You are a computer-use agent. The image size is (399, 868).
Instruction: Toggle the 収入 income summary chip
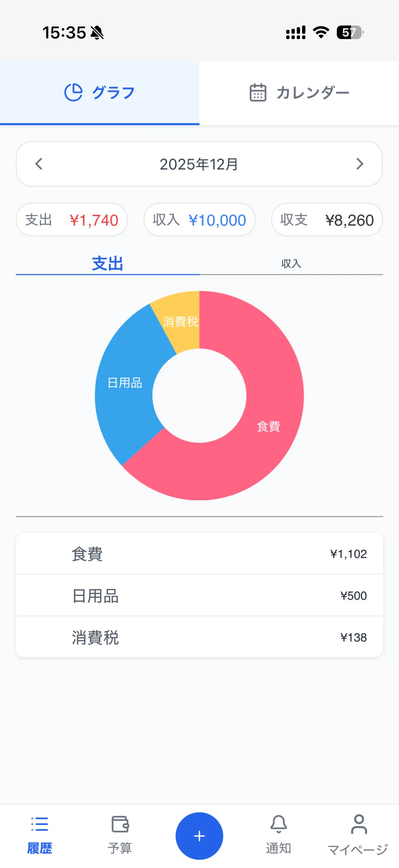(199, 219)
